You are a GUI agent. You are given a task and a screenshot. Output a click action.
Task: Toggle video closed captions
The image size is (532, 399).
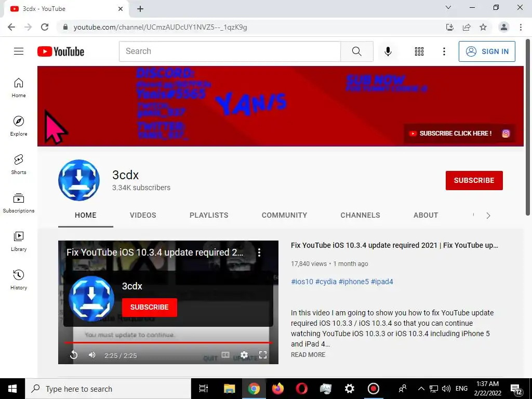click(x=225, y=355)
